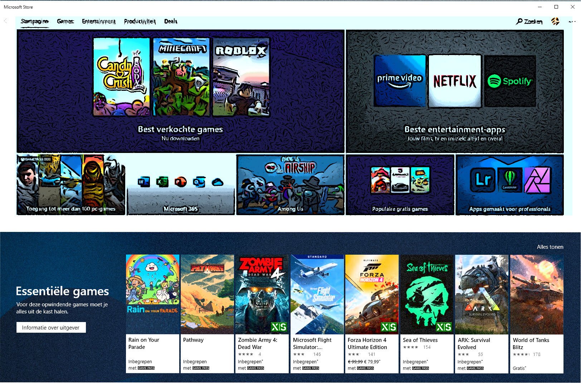Switch to the Startpagina tab
The height and width of the screenshot is (392, 581).
(34, 21)
